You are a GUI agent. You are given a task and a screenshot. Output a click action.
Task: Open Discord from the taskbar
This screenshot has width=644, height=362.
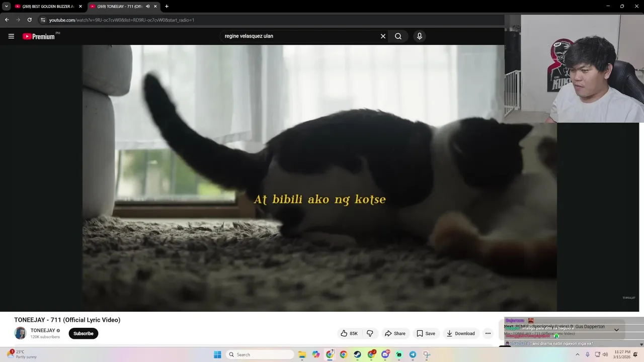coord(385,354)
